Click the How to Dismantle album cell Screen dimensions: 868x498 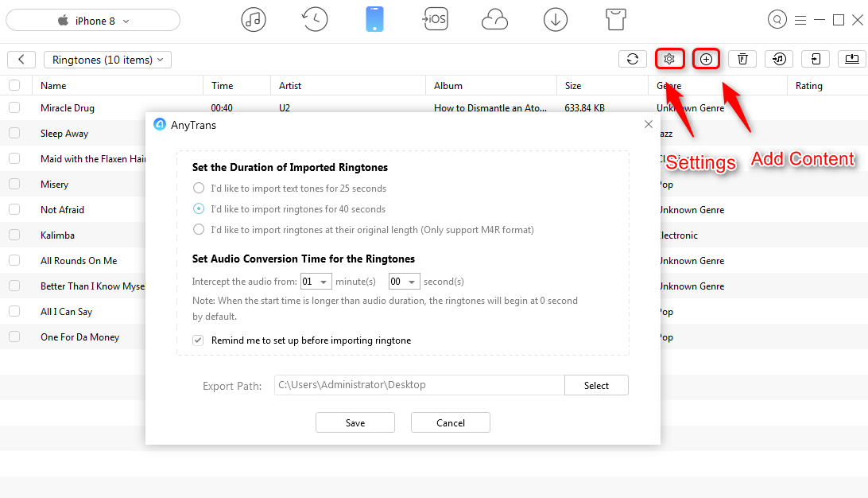490,108
